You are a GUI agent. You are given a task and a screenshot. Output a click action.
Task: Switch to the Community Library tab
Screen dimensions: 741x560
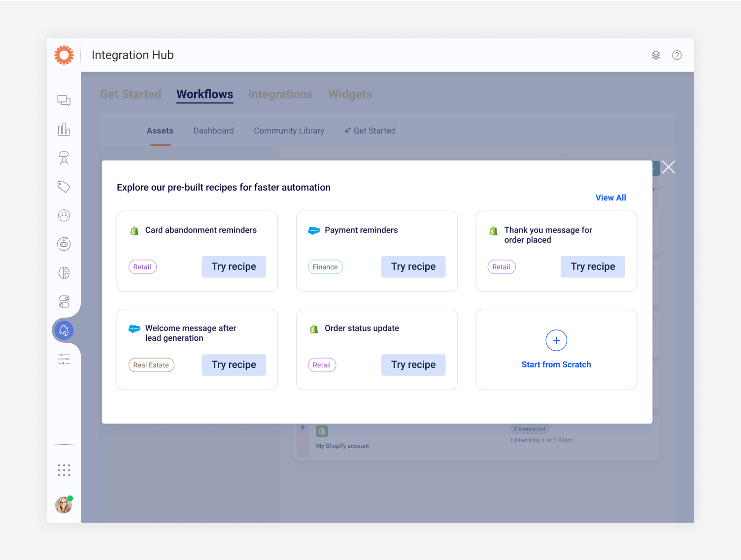tap(289, 131)
